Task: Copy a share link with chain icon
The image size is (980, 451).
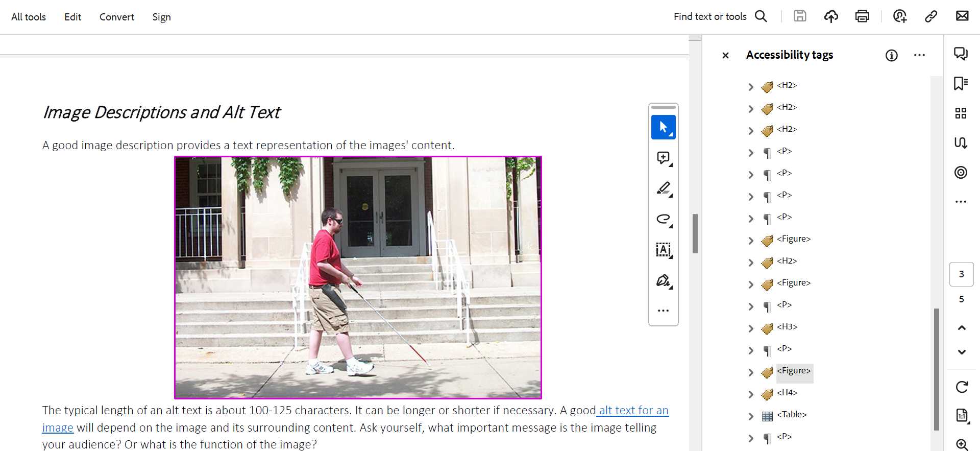Action: 931,16
